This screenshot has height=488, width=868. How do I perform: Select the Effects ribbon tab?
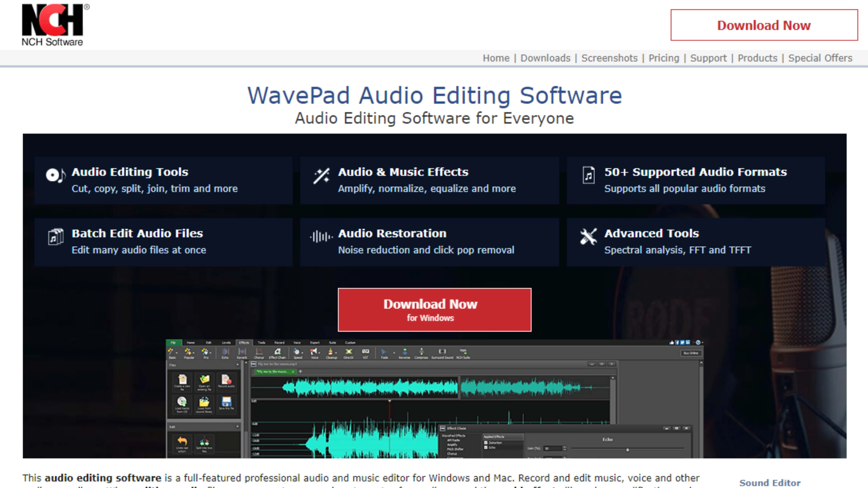(244, 343)
